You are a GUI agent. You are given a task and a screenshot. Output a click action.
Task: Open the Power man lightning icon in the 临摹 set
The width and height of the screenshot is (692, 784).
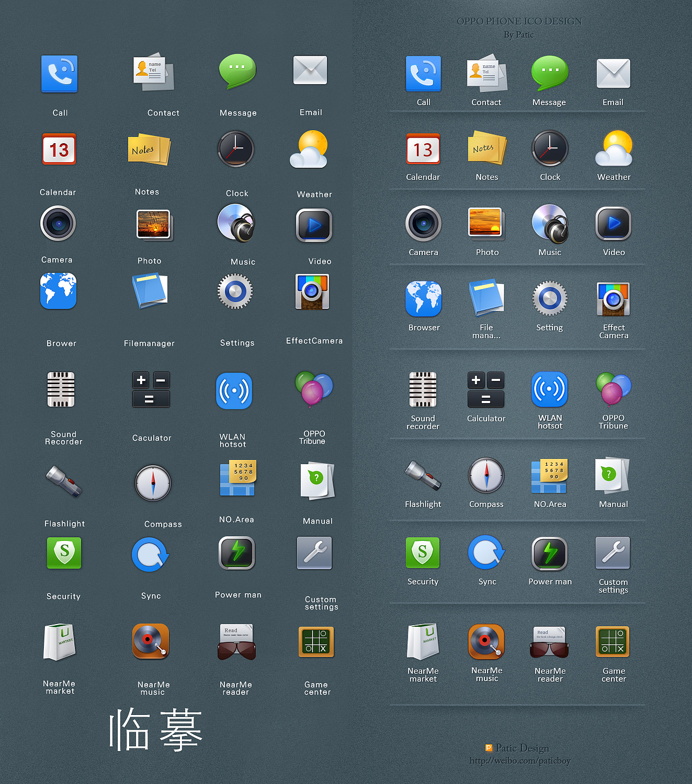click(237, 553)
